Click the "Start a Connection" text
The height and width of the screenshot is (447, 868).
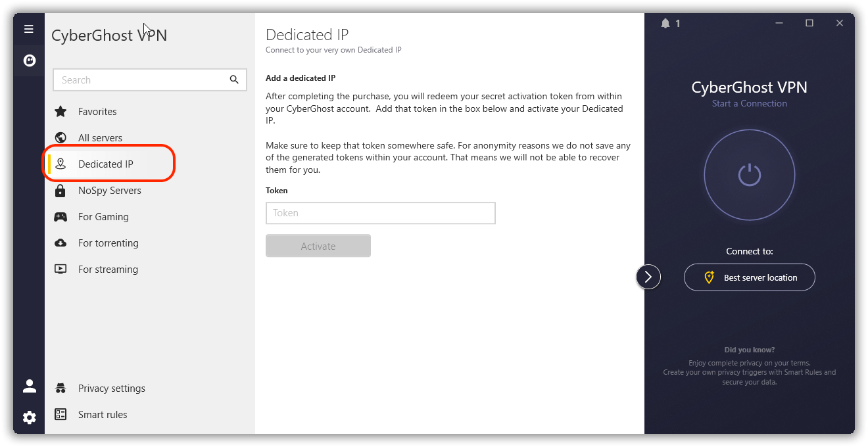pyautogui.click(x=750, y=103)
